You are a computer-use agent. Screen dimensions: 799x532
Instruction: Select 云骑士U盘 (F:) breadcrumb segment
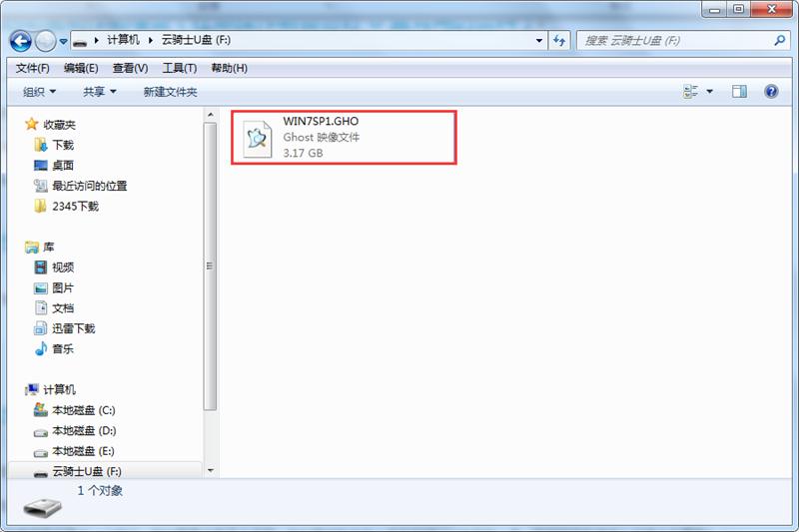tap(196, 40)
